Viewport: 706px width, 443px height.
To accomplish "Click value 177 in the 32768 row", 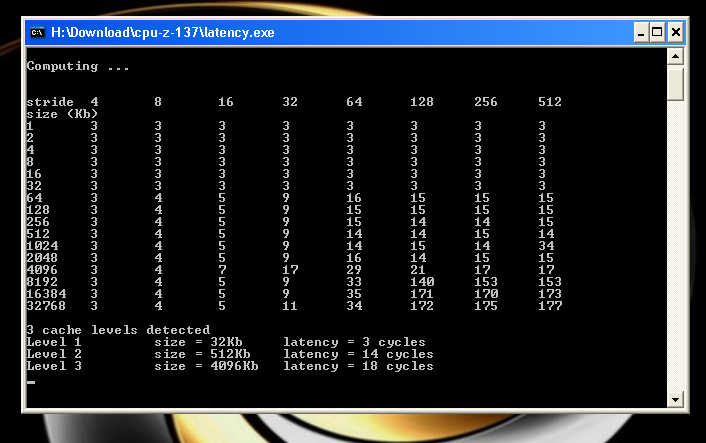I will (x=550, y=306).
